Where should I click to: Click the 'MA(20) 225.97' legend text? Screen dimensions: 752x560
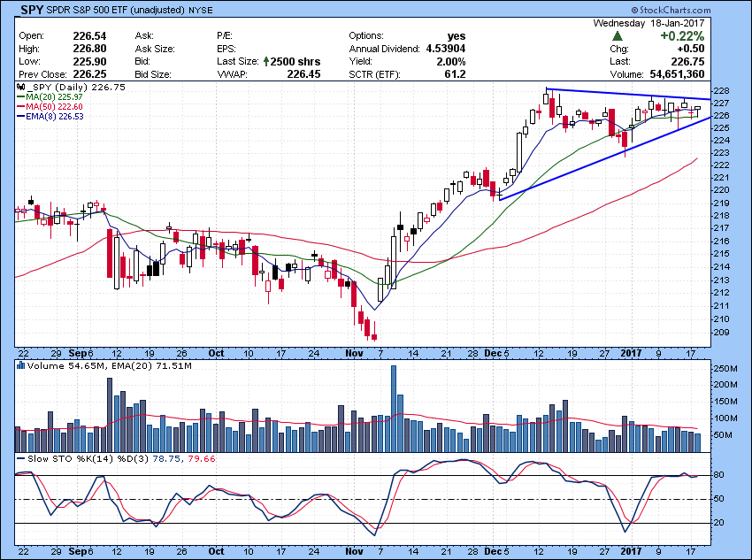54,96
